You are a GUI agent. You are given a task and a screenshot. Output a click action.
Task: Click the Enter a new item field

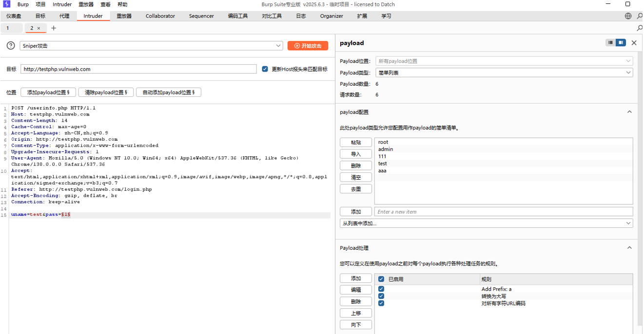504,212
